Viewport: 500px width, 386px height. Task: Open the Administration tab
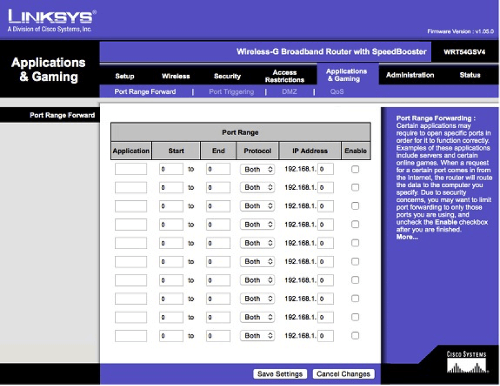(x=410, y=75)
